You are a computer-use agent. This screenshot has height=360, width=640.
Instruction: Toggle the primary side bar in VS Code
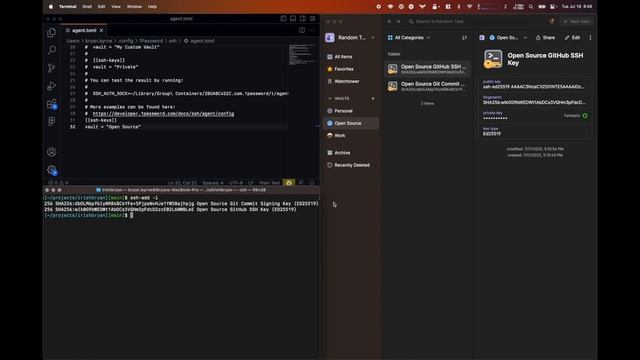point(283,19)
